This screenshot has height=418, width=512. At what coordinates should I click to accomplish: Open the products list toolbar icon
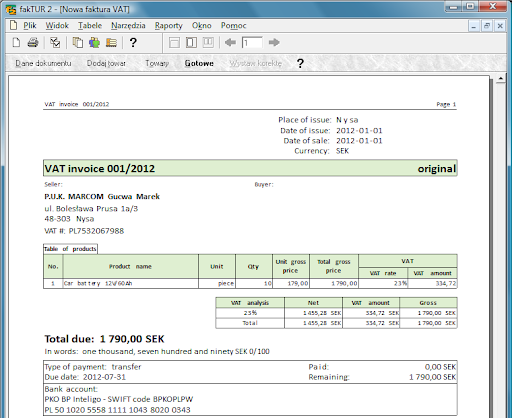[111, 43]
